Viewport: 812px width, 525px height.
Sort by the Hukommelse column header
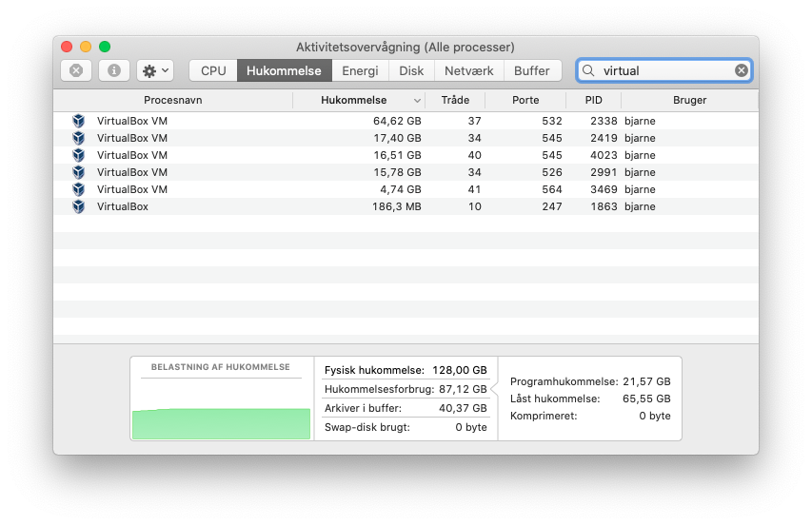(359, 100)
